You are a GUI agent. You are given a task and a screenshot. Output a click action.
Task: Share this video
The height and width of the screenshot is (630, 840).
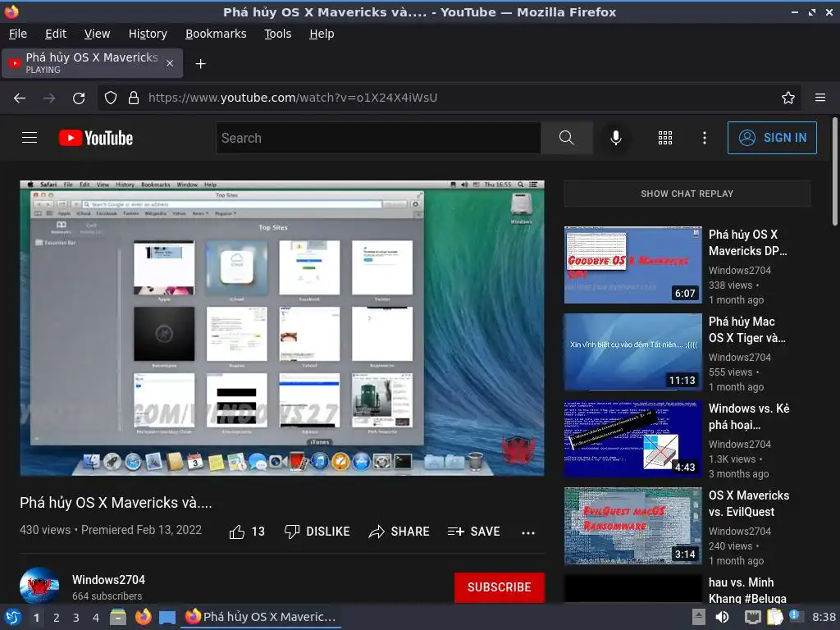coord(399,532)
